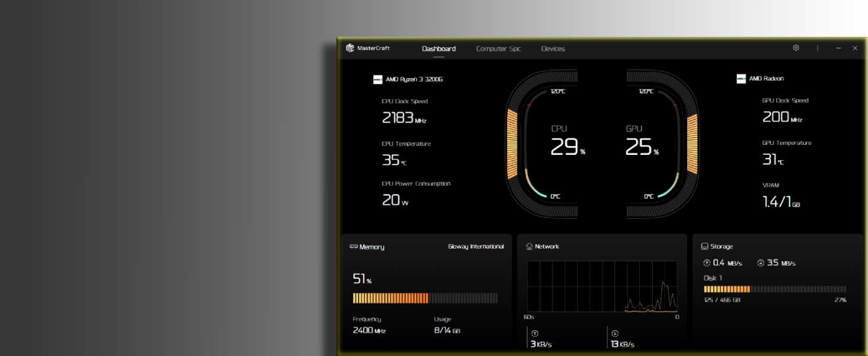Click the network upload arrow icon
This screenshot has height=356, width=868.
tap(534, 334)
